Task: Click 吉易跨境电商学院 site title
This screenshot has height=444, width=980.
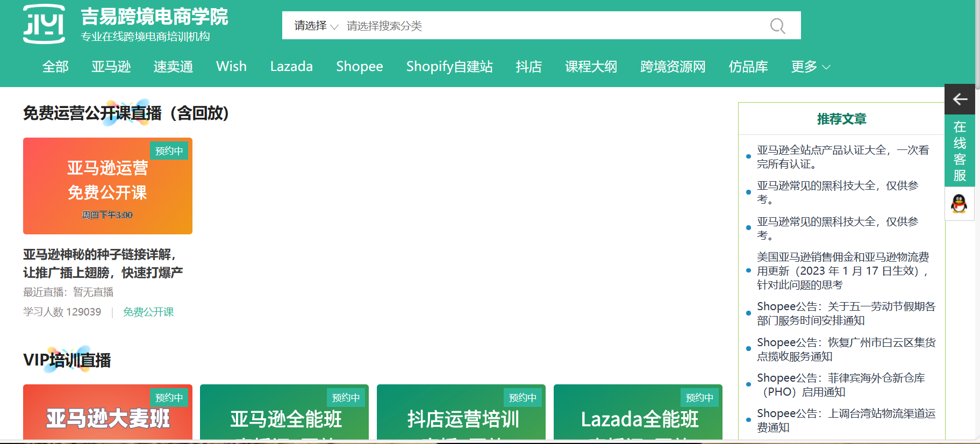Action: tap(154, 17)
